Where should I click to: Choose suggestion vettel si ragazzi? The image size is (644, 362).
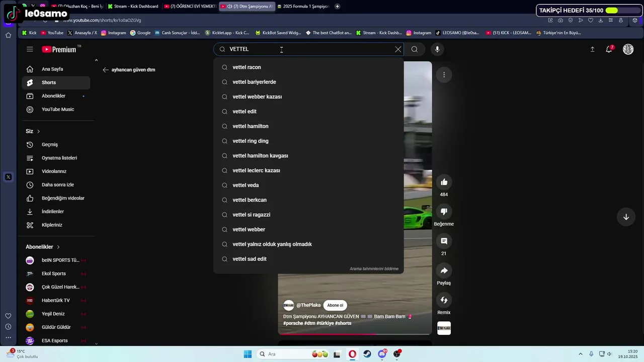click(x=308, y=215)
